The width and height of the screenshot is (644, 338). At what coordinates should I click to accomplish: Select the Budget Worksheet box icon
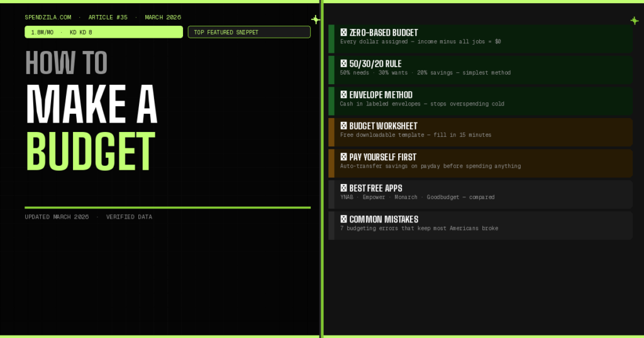(x=343, y=126)
